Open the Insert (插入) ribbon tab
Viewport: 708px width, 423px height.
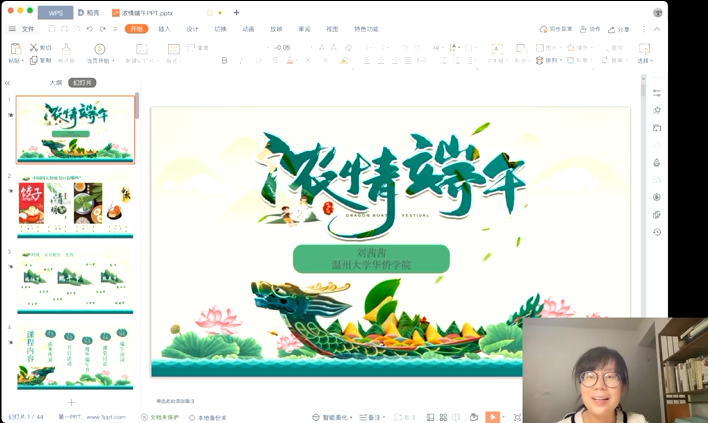pos(164,29)
